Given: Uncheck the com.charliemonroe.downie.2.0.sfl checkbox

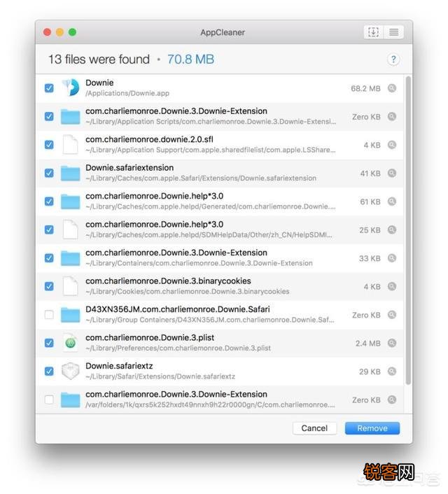Looking at the screenshot, I should pyautogui.click(x=49, y=145).
